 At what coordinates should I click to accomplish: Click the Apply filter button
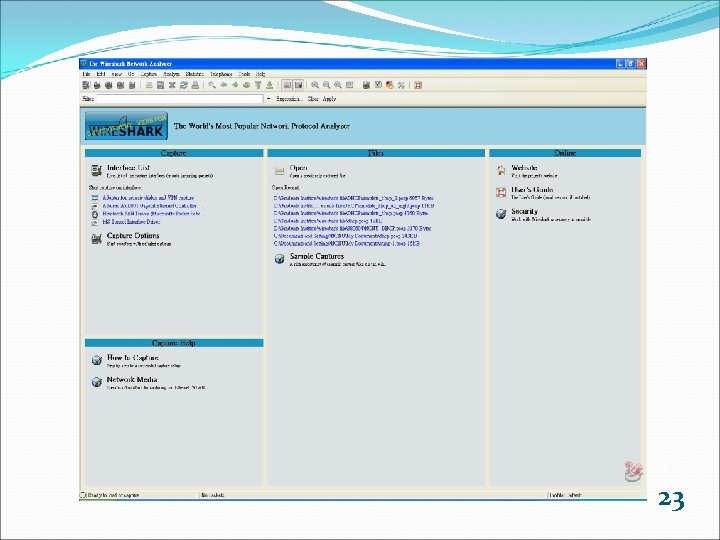tap(329, 99)
